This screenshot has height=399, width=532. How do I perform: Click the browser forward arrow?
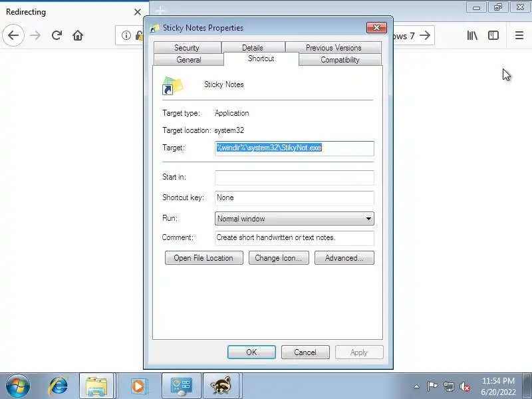tap(35, 35)
